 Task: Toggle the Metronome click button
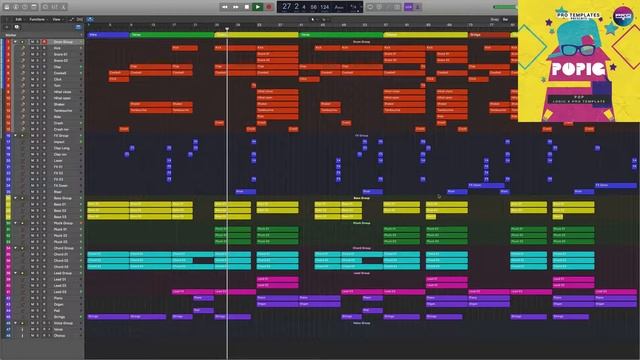[x=418, y=7]
